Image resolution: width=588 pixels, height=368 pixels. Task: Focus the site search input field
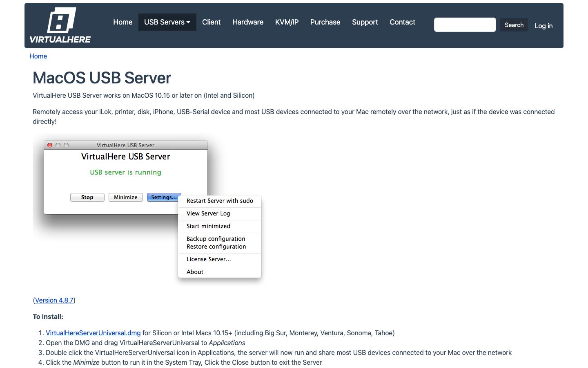(465, 25)
